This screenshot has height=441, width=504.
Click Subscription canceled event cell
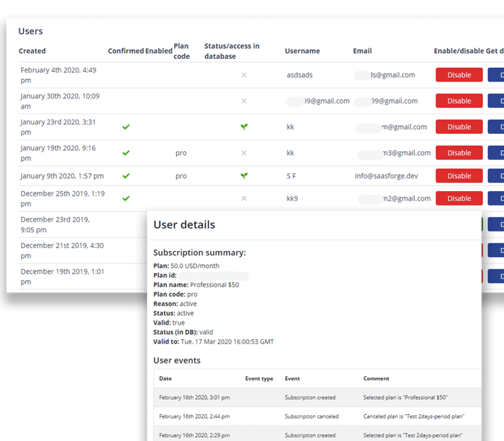312,416
